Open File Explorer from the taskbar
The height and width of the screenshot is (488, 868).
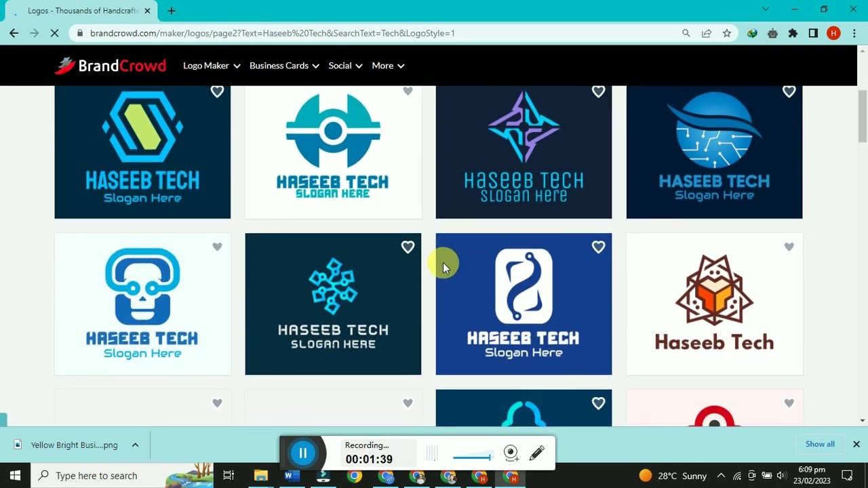(261, 475)
